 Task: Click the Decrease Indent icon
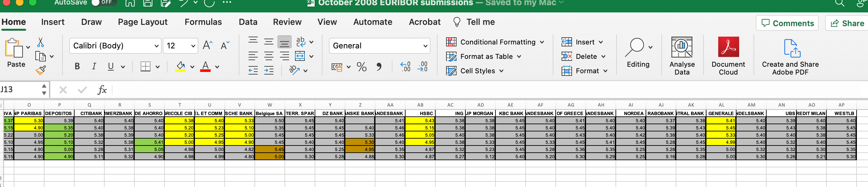[253, 70]
